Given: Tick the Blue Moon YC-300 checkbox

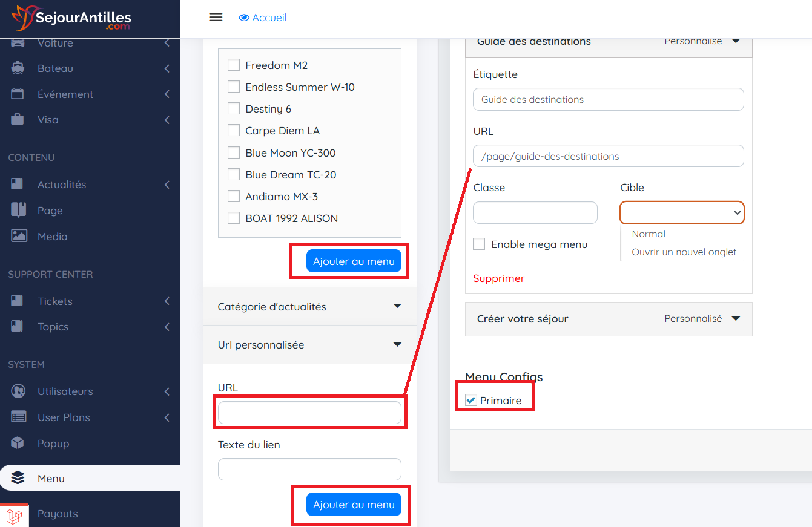Looking at the screenshot, I should [x=234, y=153].
